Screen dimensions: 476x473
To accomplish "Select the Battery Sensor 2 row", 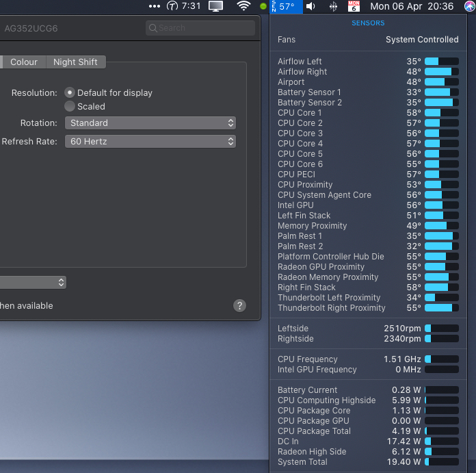I will (x=368, y=103).
